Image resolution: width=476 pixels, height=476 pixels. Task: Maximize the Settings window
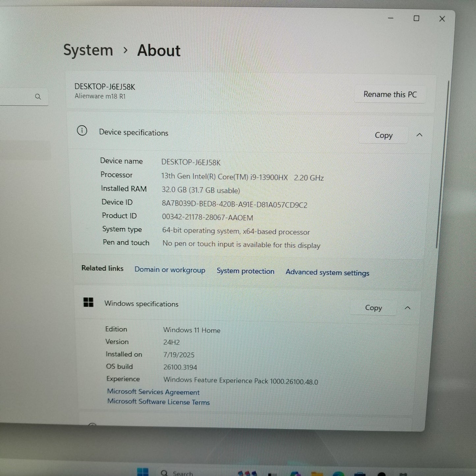tap(416, 18)
